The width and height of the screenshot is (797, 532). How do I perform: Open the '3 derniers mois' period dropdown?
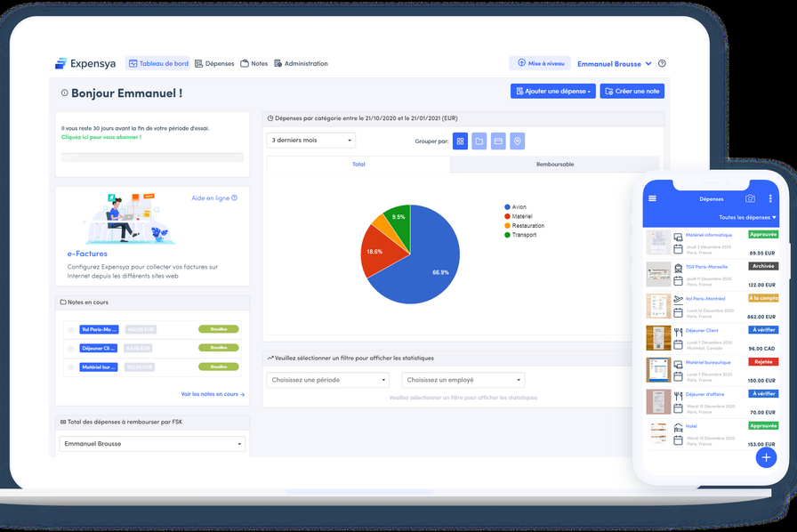[x=311, y=141]
